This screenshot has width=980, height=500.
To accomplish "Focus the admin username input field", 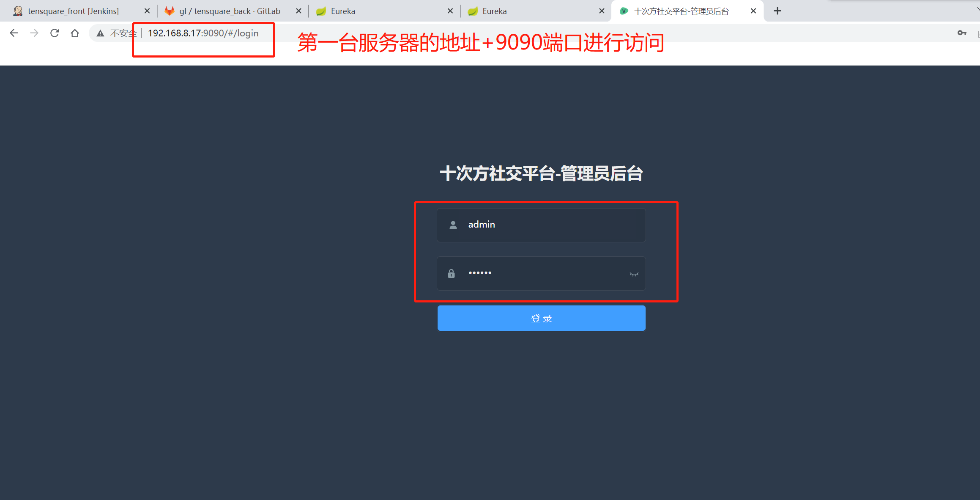I will click(541, 225).
